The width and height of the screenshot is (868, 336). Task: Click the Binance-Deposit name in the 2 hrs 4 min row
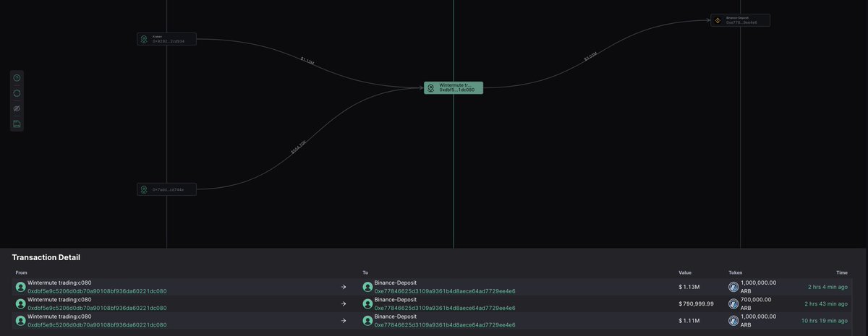(395, 283)
